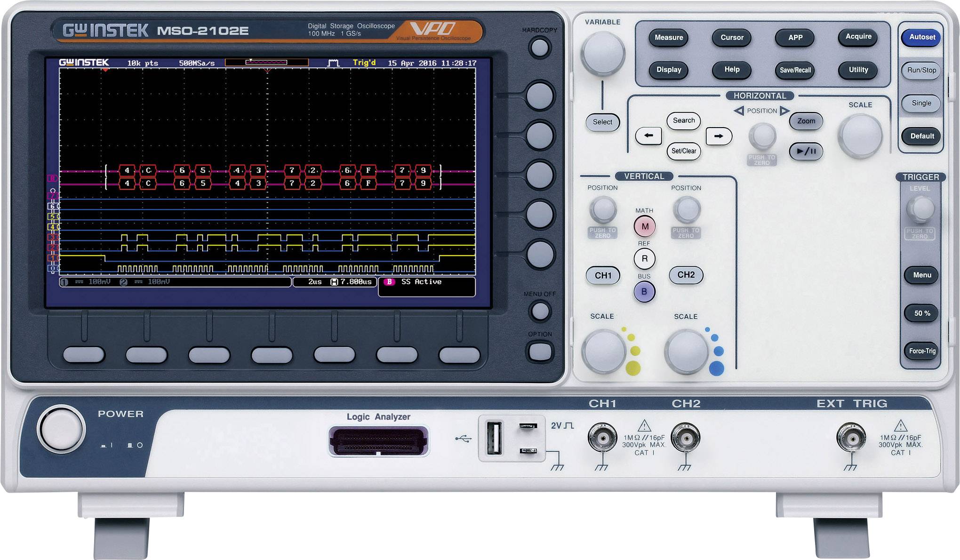
Task: Activate the MATH function button
Action: (x=644, y=226)
